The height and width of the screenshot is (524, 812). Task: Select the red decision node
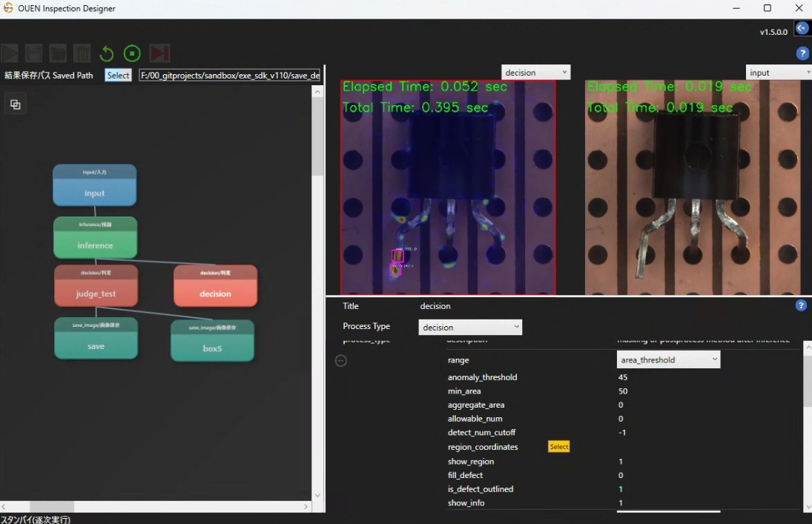coord(216,286)
